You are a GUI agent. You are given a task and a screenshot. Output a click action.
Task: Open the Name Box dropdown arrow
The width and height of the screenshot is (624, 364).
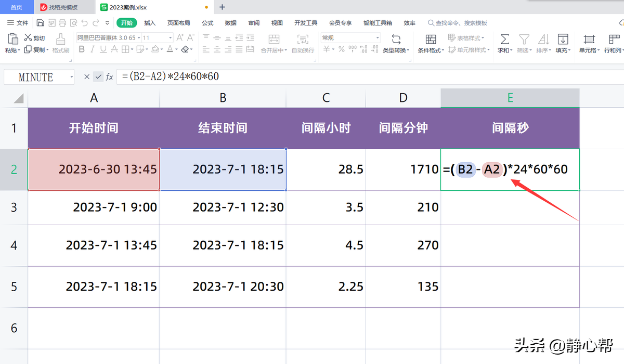click(x=71, y=77)
